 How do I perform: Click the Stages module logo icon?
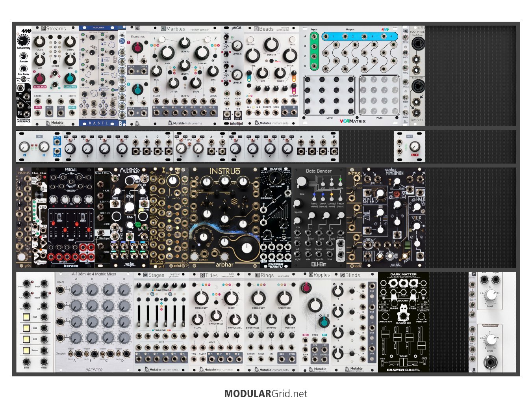(146, 275)
